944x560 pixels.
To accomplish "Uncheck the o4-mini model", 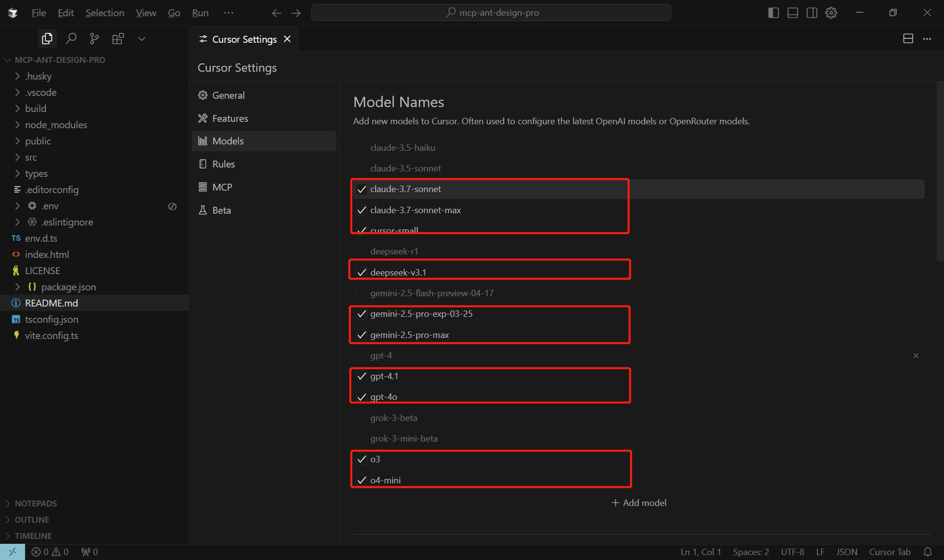I will (x=361, y=480).
